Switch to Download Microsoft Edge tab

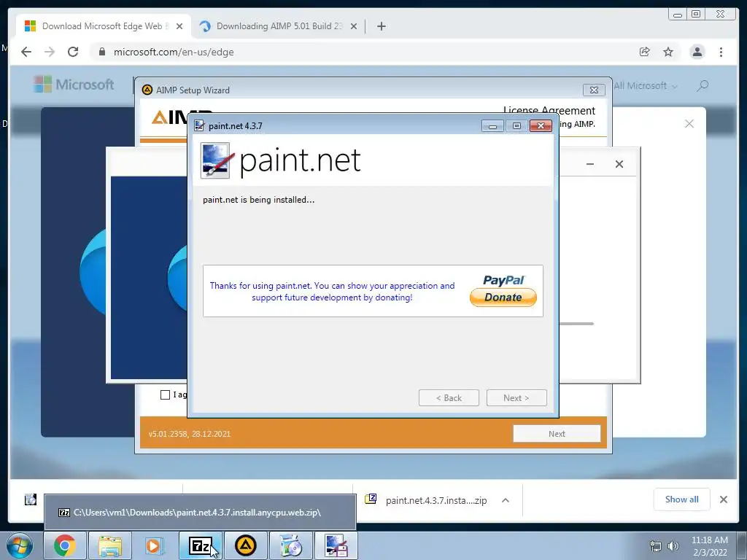coord(102,26)
